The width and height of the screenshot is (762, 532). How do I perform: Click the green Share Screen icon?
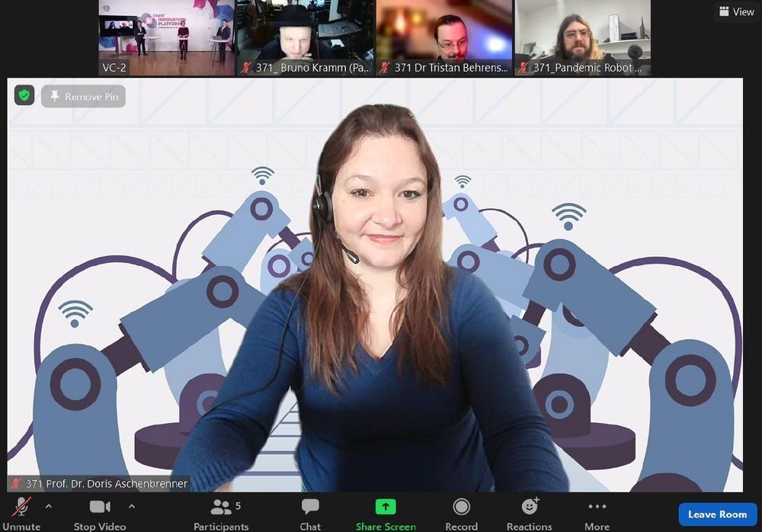[386, 508]
